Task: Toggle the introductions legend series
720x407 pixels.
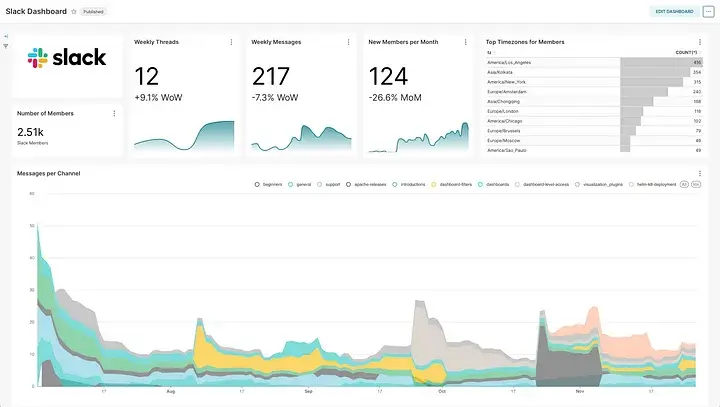Action: [409, 185]
